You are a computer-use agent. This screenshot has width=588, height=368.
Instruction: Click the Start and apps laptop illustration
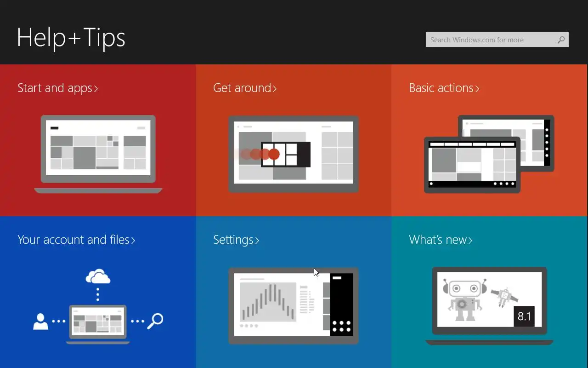pyautogui.click(x=98, y=154)
